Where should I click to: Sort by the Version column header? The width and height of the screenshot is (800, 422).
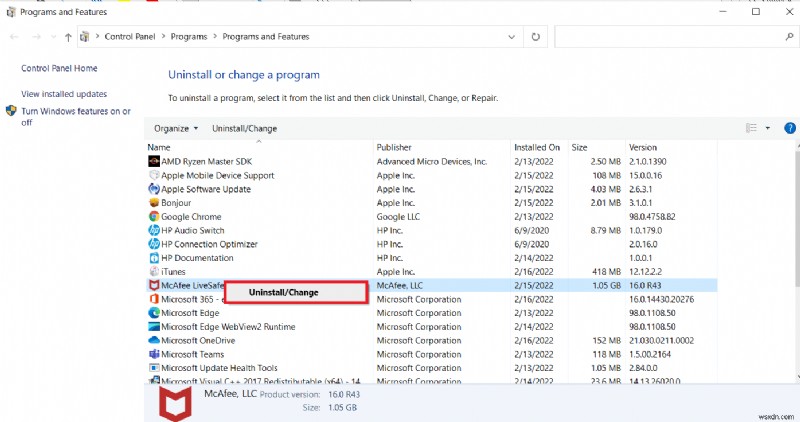tap(671, 147)
